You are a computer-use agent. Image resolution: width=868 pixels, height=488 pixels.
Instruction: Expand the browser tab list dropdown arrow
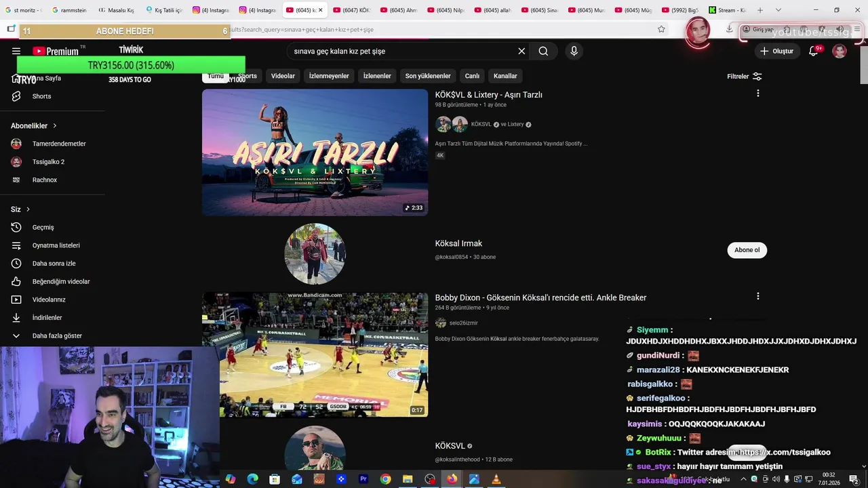778,10
